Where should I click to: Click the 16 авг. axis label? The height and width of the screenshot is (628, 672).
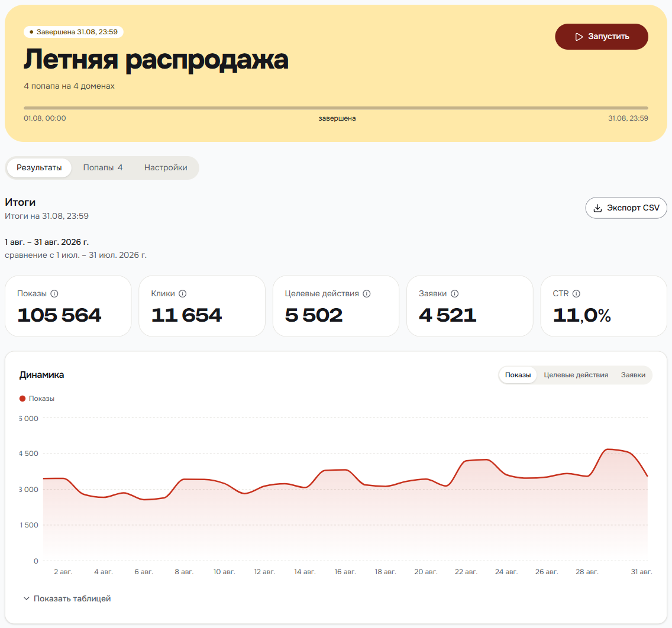[x=345, y=572]
